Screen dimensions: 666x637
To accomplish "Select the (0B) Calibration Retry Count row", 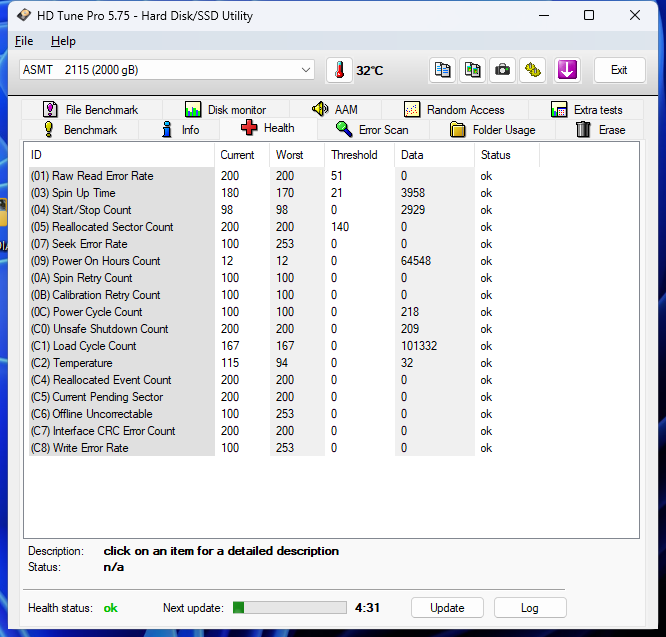I will (283, 295).
